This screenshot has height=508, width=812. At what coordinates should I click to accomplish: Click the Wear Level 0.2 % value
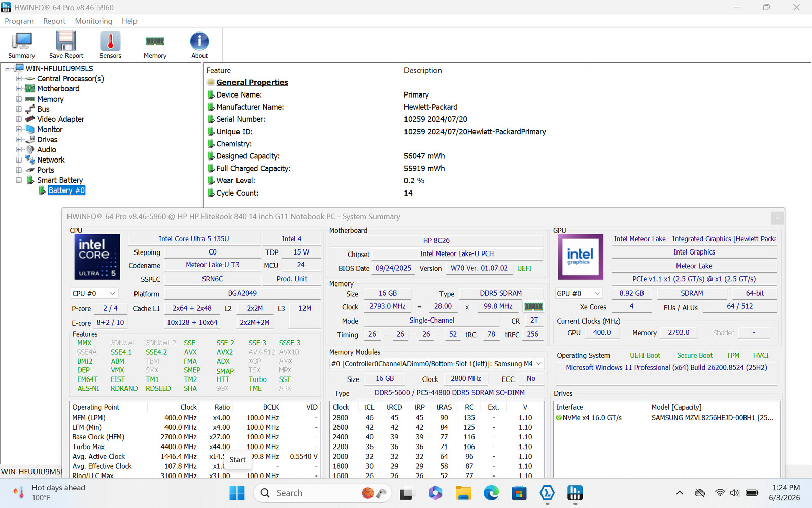pyautogui.click(x=414, y=181)
